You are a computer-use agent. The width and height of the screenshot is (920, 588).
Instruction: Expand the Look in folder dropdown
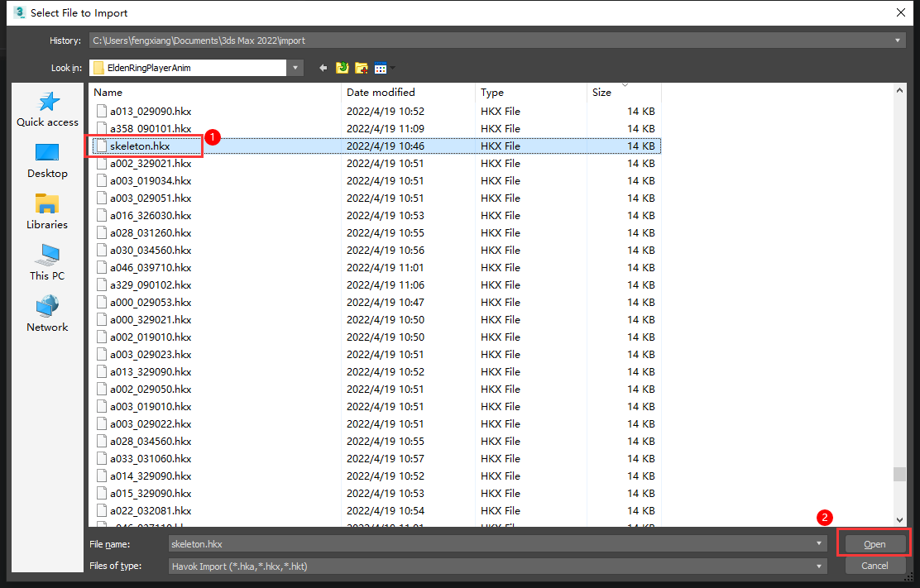tap(296, 68)
